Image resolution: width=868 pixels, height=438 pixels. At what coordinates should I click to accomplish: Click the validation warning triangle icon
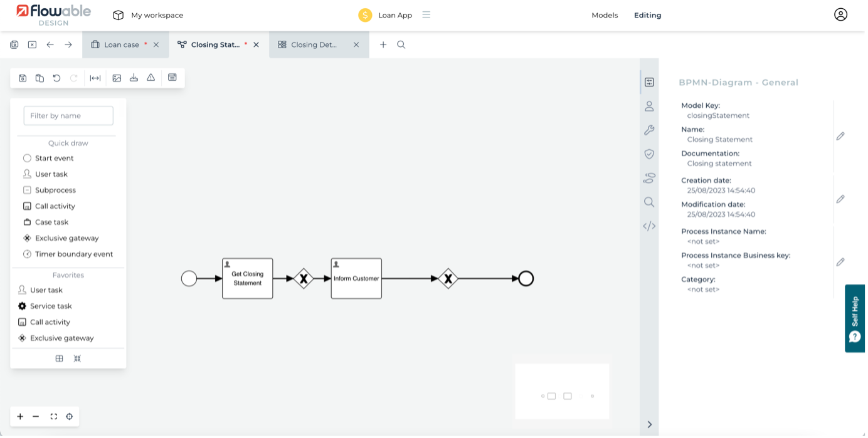(151, 78)
